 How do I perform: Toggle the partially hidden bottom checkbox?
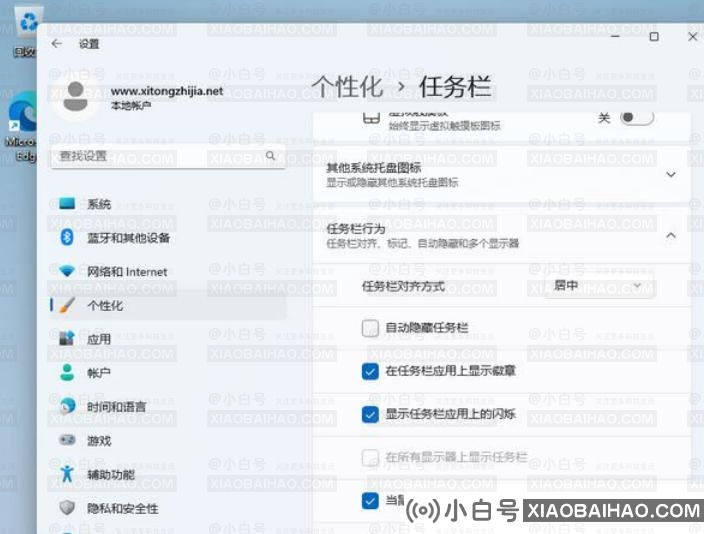click(370, 500)
